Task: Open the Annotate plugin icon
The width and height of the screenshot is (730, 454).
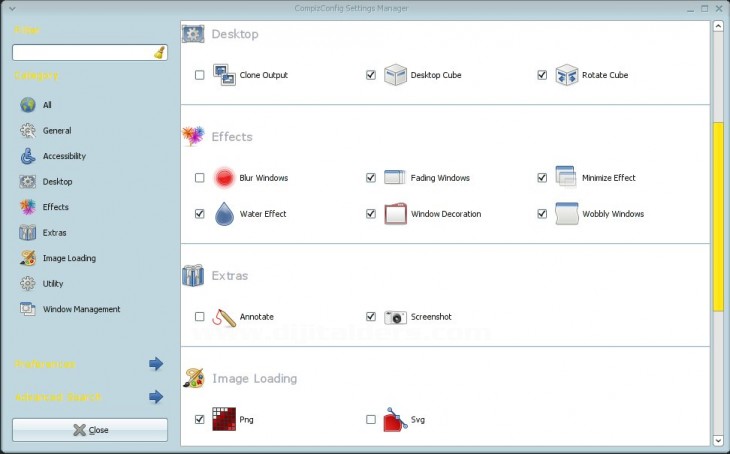Action: (224, 317)
